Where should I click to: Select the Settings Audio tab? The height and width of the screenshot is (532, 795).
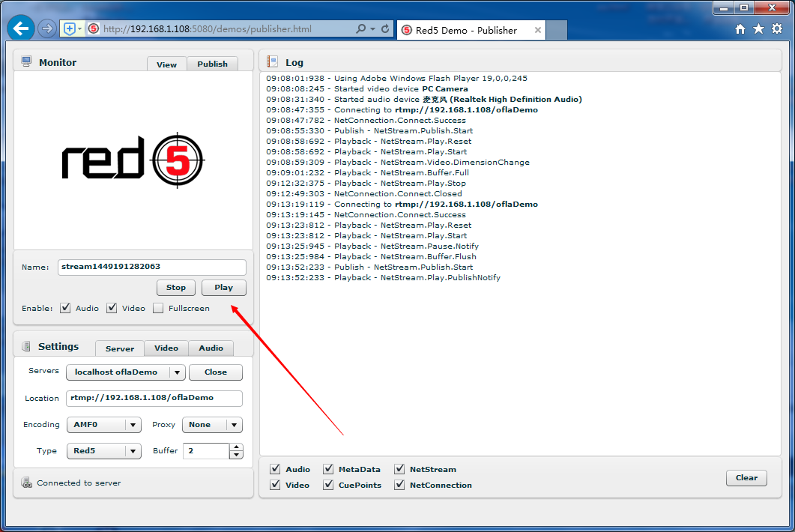pyautogui.click(x=211, y=348)
